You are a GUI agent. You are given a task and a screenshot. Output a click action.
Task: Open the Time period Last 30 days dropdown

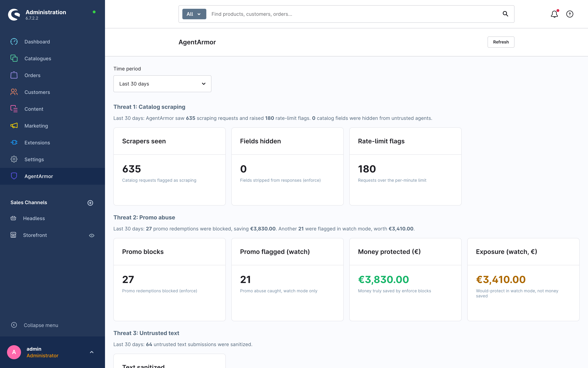click(162, 84)
